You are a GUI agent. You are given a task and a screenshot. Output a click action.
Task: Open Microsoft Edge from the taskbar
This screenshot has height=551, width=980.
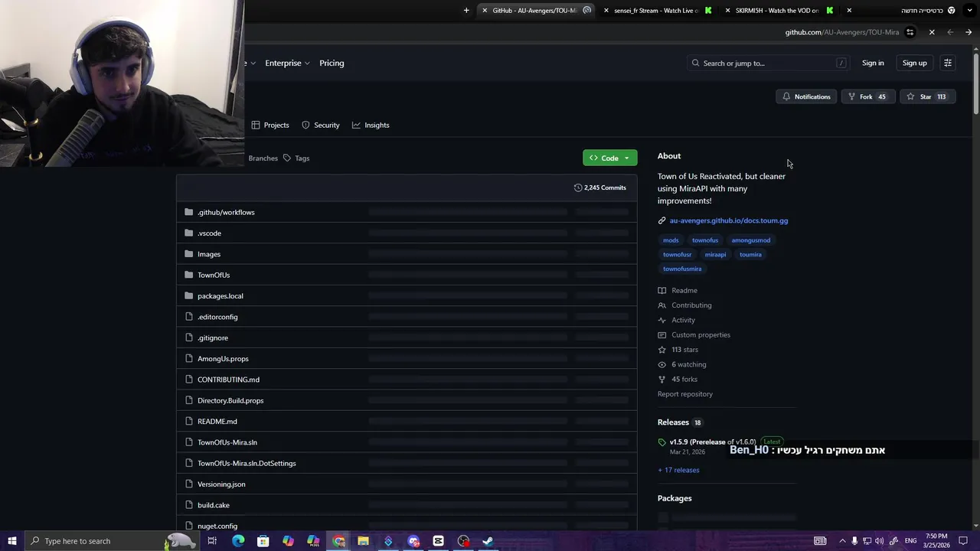(x=238, y=541)
